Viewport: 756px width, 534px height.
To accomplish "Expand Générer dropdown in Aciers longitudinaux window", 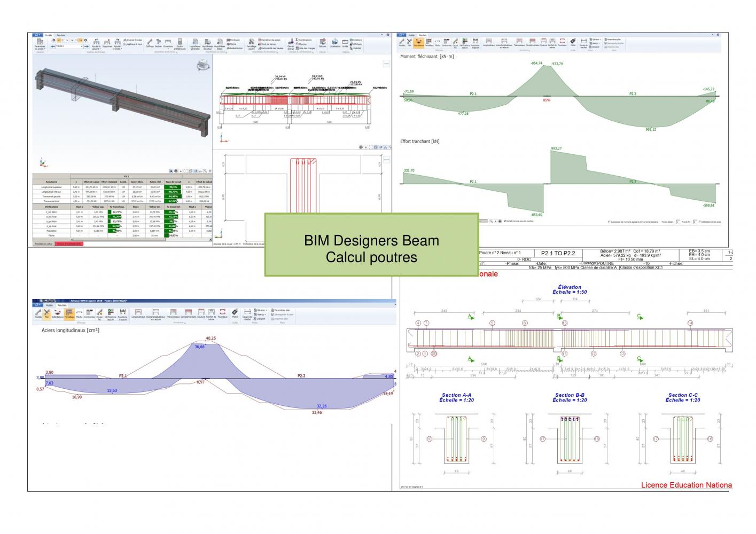I will coord(260,310).
